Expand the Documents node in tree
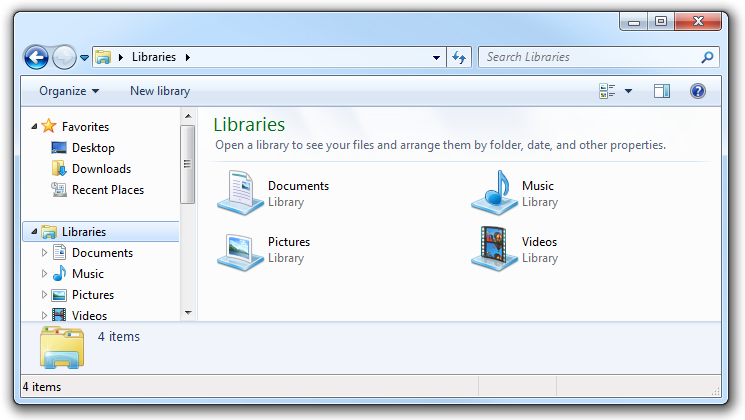Screen dimensions: 745x420 click(x=44, y=252)
